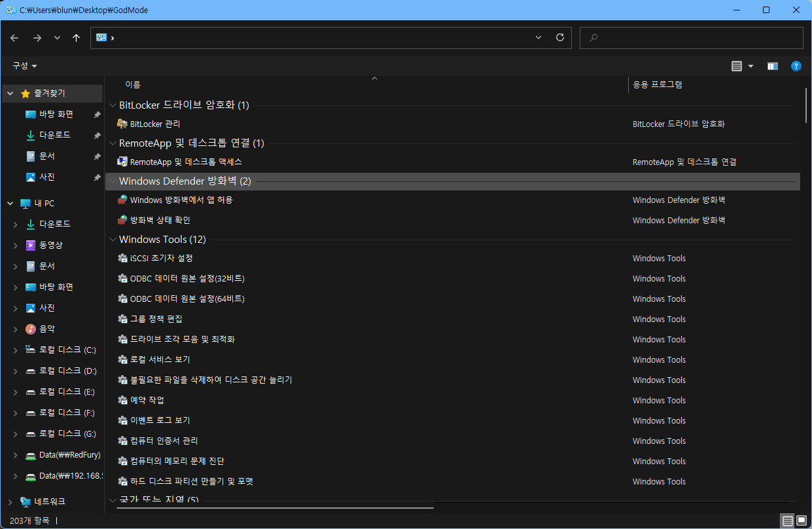Select 로컬 디스크 (D:) in navigation pane
812x529 pixels.
pyautogui.click(x=61, y=371)
